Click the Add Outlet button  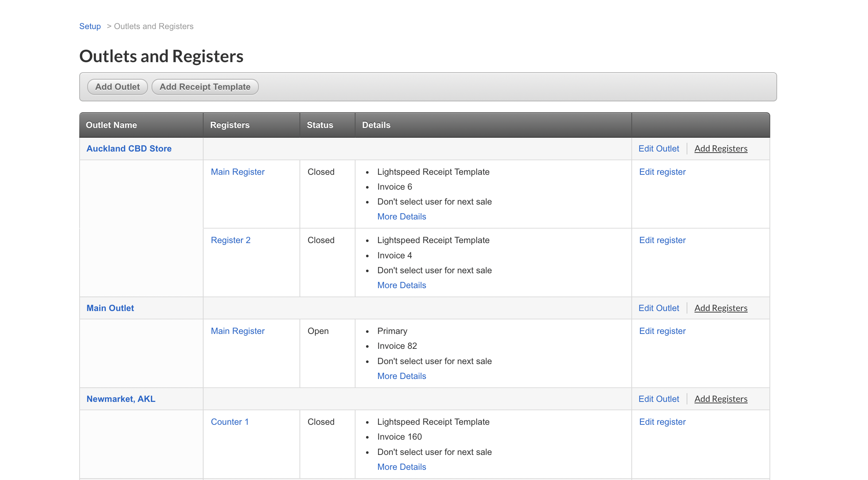(x=117, y=86)
